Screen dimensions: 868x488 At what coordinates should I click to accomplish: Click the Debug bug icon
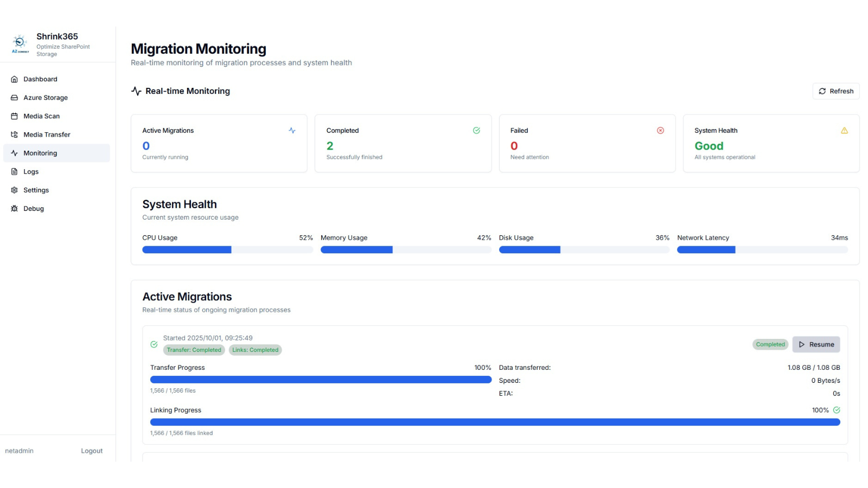coord(15,208)
